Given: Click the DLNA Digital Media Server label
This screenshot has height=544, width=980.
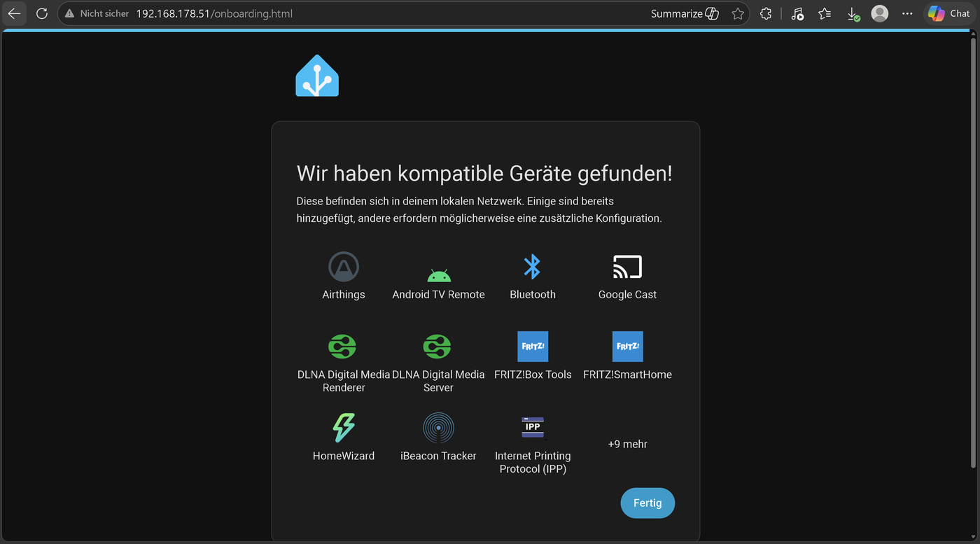Looking at the screenshot, I should coord(438,381).
